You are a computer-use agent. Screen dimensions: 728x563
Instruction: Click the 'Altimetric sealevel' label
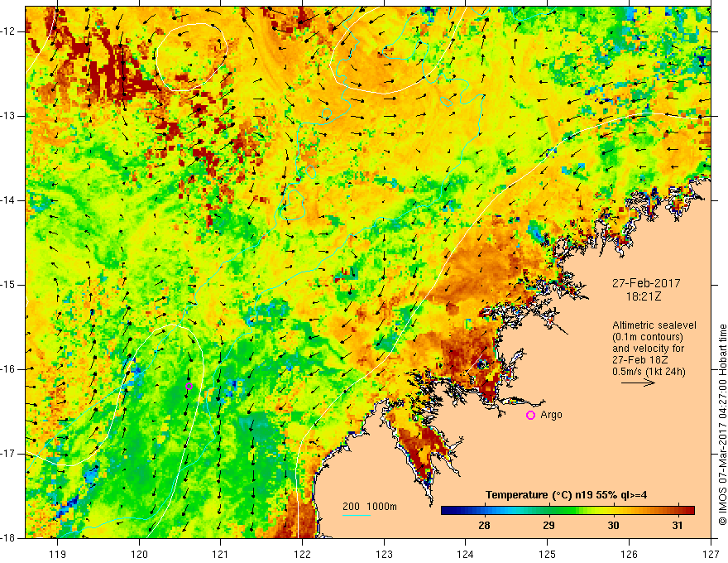coord(654,325)
